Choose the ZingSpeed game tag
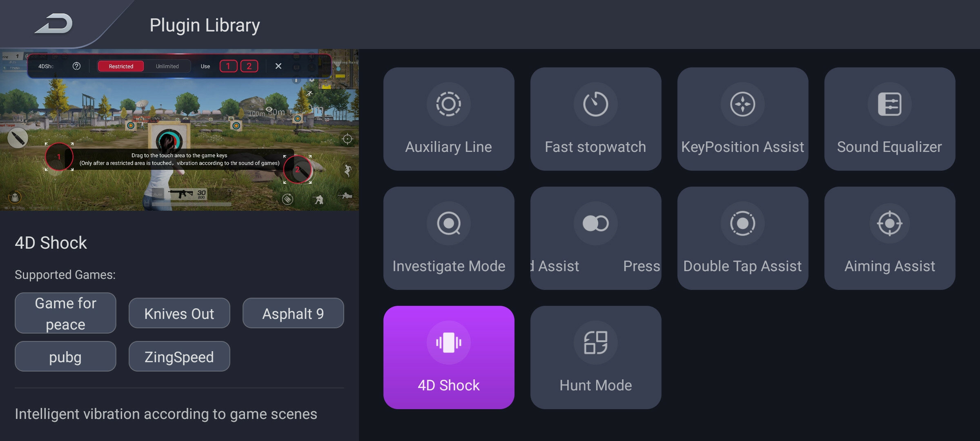The width and height of the screenshot is (980, 441). tap(179, 356)
